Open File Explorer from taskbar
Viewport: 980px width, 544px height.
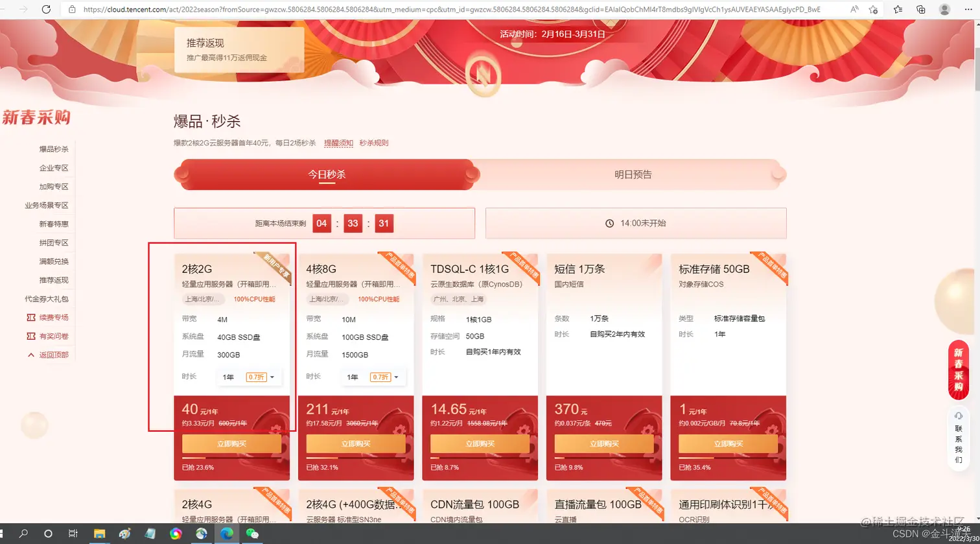click(99, 534)
